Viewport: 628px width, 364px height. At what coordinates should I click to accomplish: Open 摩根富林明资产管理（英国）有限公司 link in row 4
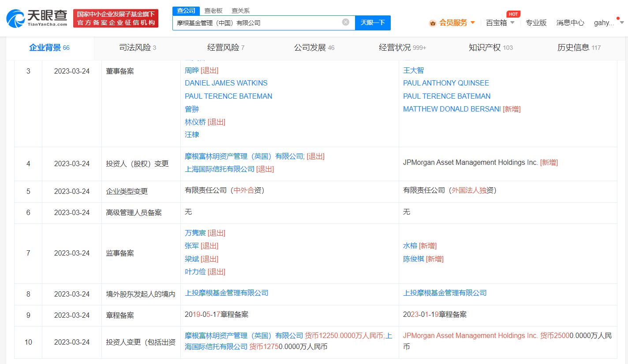(x=244, y=156)
